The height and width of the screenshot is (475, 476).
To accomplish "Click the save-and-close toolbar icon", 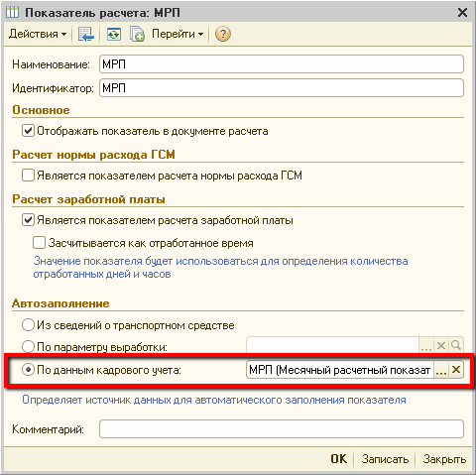I will pyautogui.click(x=86, y=34).
